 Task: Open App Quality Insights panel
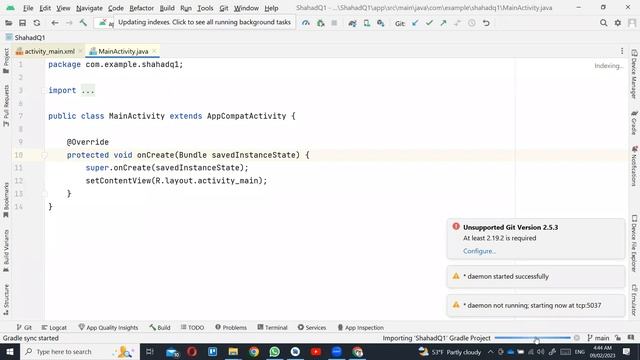pos(108,327)
